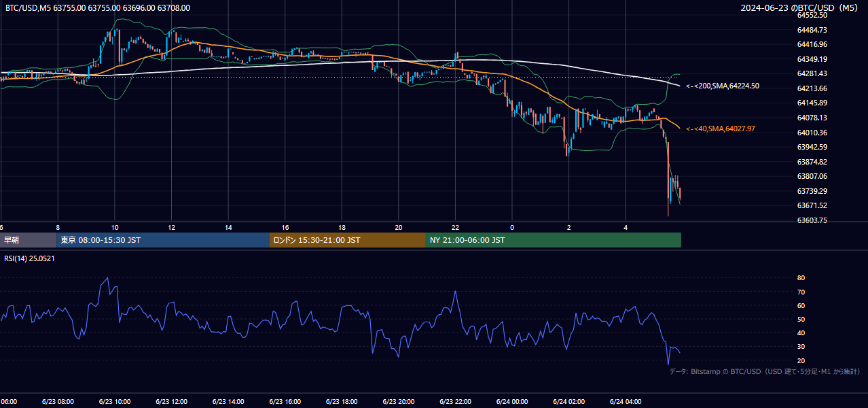Click hour 0 on the price chart time axis
868x408 pixels.
tap(512, 227)
